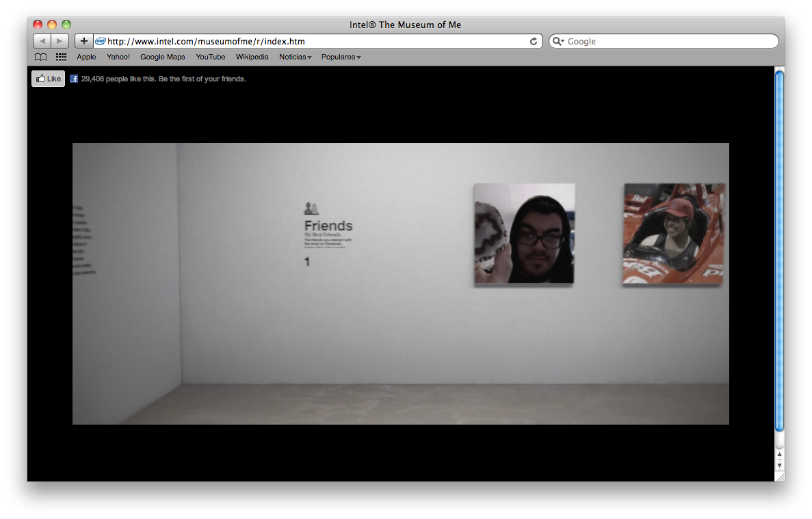Show all bookmarks via open-book icon

click(x=41, y=57)
